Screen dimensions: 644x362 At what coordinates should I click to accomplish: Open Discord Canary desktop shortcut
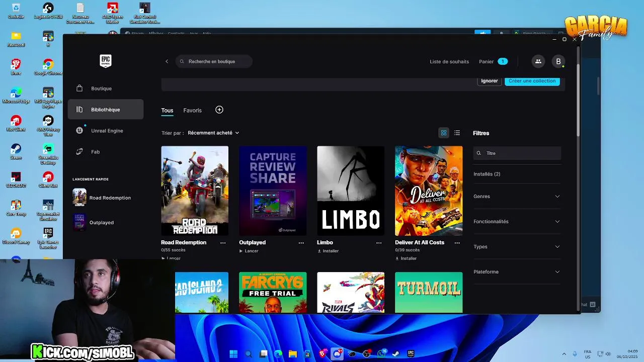click(x=16, y=236)
